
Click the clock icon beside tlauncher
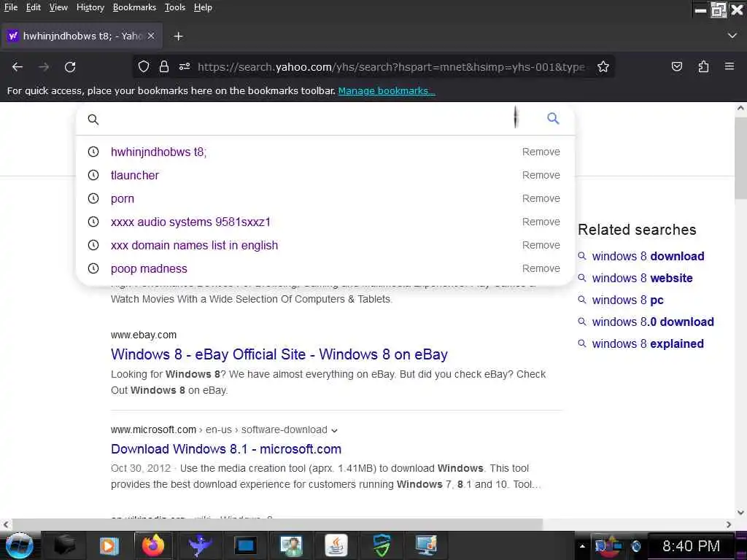point(93,175)
